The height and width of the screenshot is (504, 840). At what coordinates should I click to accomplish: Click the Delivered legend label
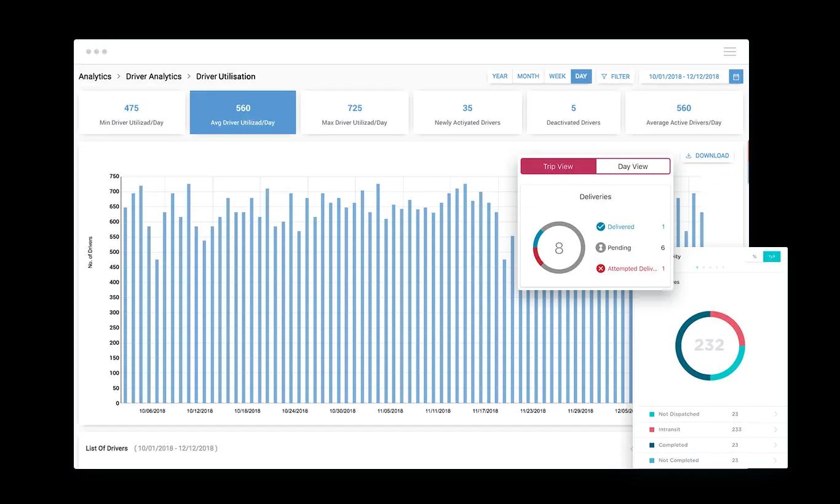(x=620, y=227)
